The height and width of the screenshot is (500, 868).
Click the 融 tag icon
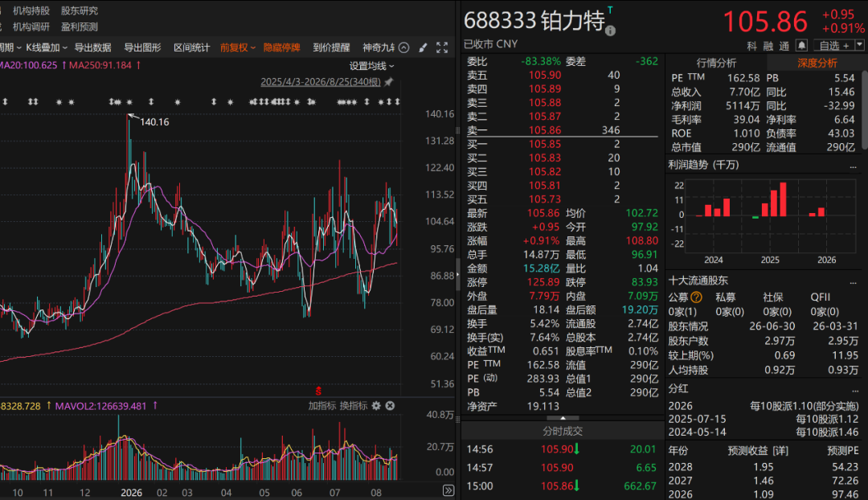coord(768,46)
